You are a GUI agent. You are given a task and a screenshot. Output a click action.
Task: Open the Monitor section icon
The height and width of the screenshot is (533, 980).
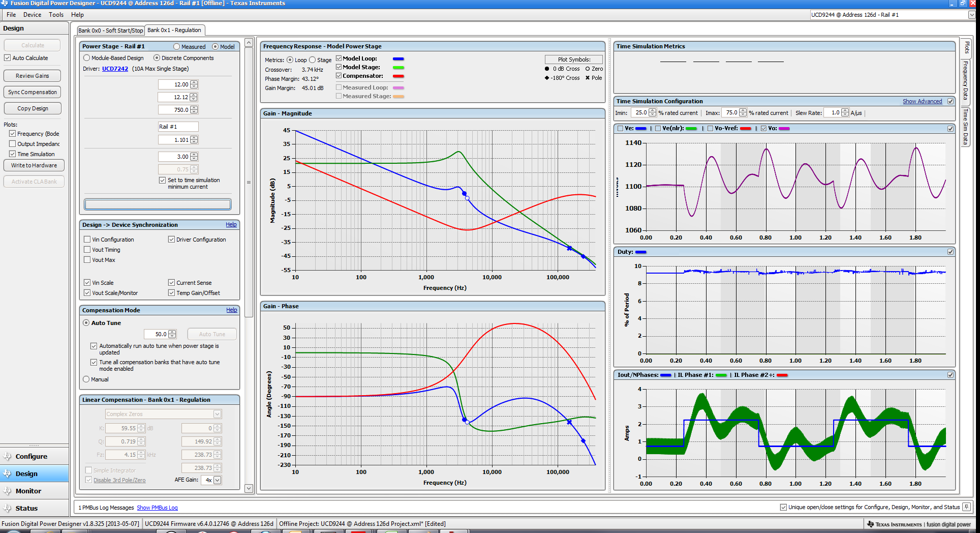point(7,491)
